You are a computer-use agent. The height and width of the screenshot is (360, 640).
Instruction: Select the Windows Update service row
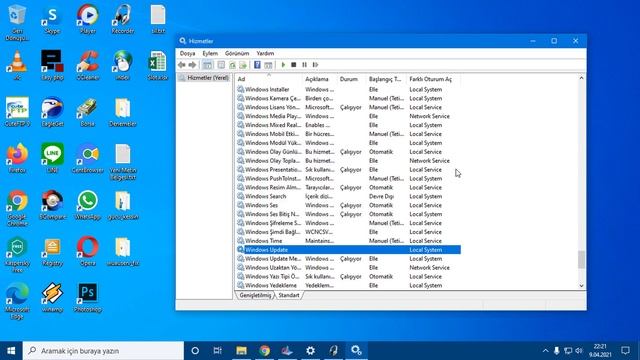coord(349,250)
